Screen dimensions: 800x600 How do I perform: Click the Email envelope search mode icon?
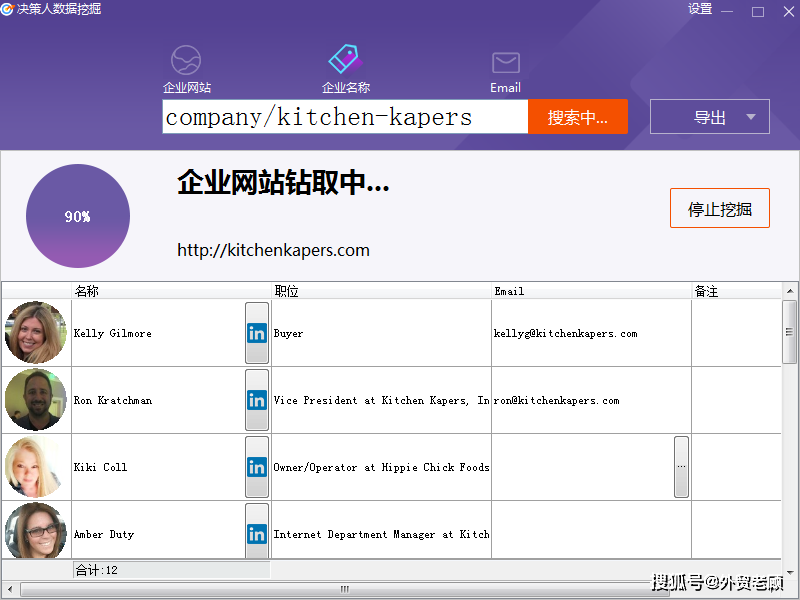tap(505, 60)
